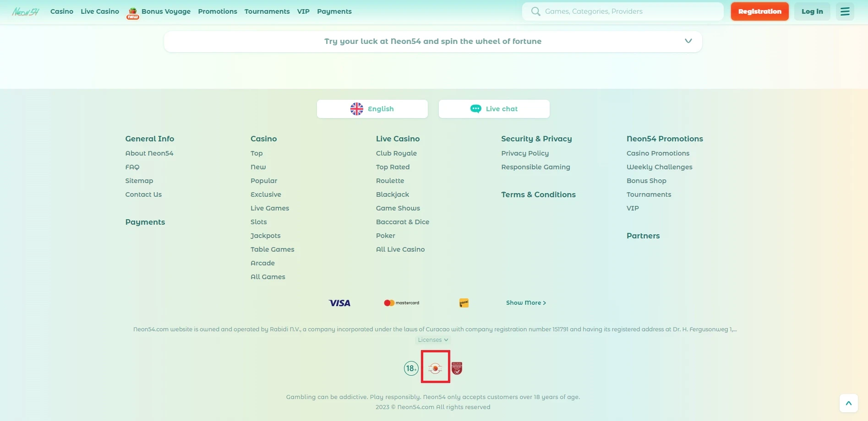Open the Terms & Conditions link

538,194
